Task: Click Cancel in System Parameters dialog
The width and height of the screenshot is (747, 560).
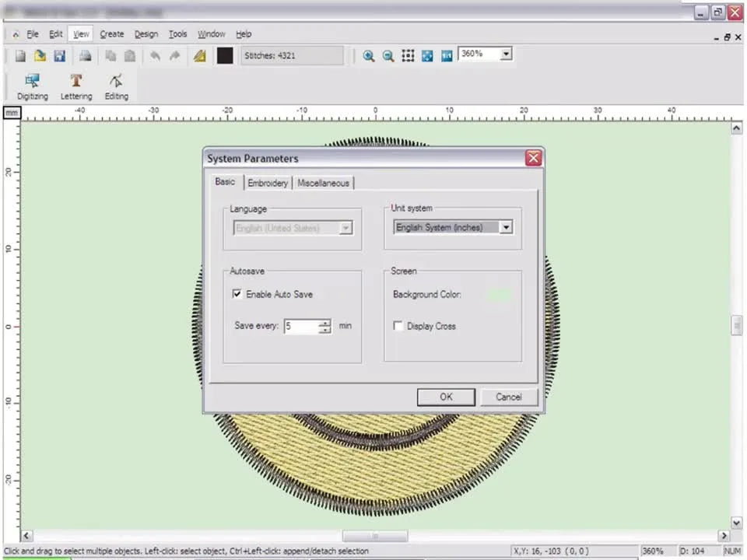Action: pyautogui.click(x=509, y=397)
